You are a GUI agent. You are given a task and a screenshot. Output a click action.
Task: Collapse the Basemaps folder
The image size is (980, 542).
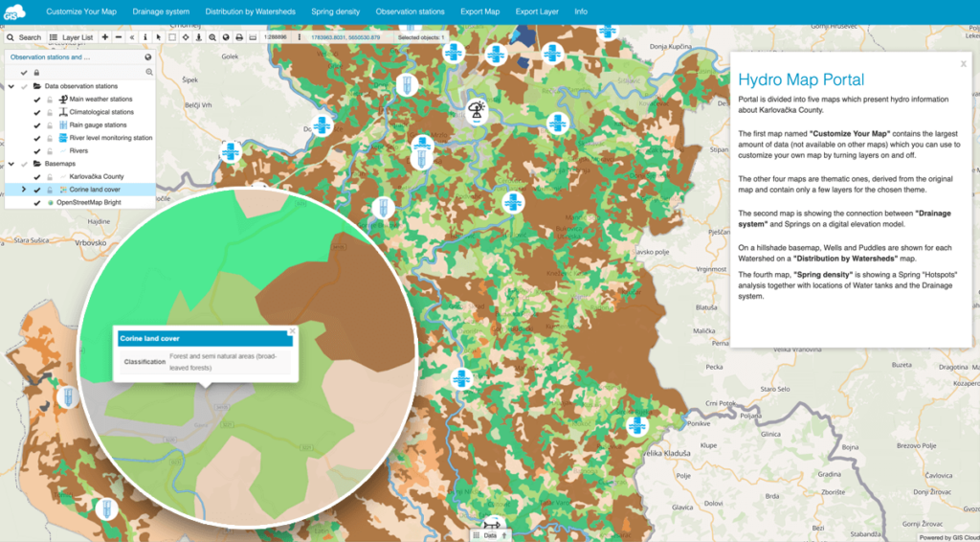pos(11,164)
